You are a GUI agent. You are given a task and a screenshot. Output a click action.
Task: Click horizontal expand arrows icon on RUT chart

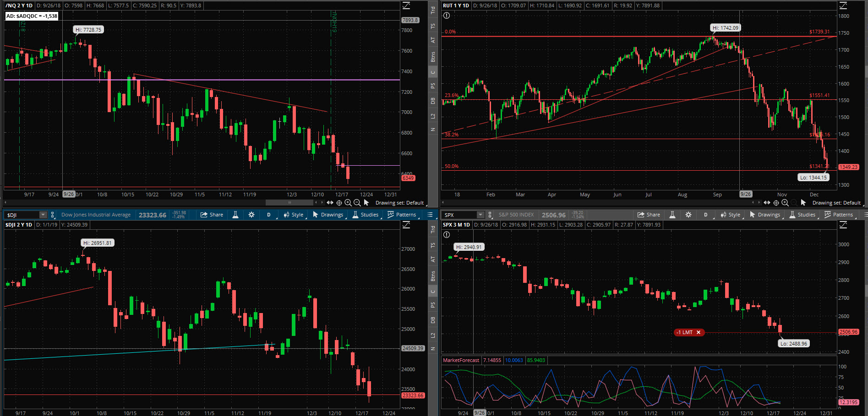767,203
